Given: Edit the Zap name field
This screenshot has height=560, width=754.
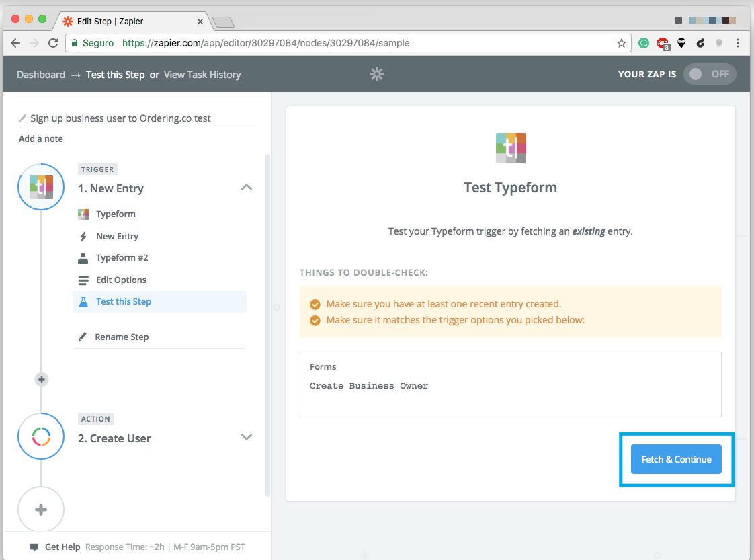Looking at the screenshot, I should click(138, 118).
